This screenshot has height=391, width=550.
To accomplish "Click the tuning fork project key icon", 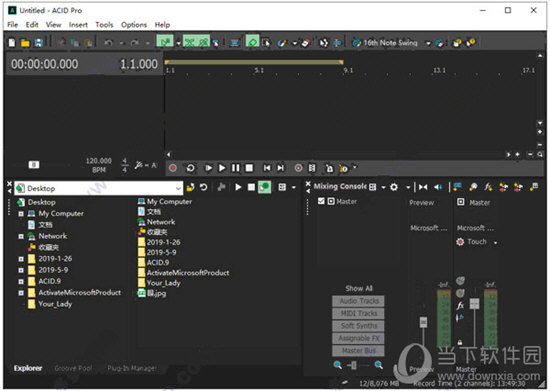I will pyautogui.click(x=139, y=165).
